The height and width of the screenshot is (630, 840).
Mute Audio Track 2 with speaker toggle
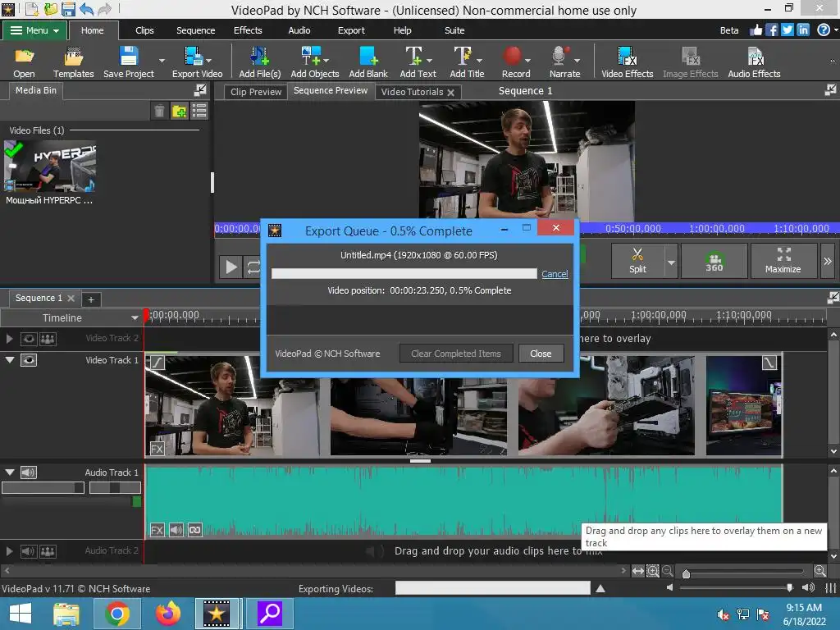coord(29,550)
